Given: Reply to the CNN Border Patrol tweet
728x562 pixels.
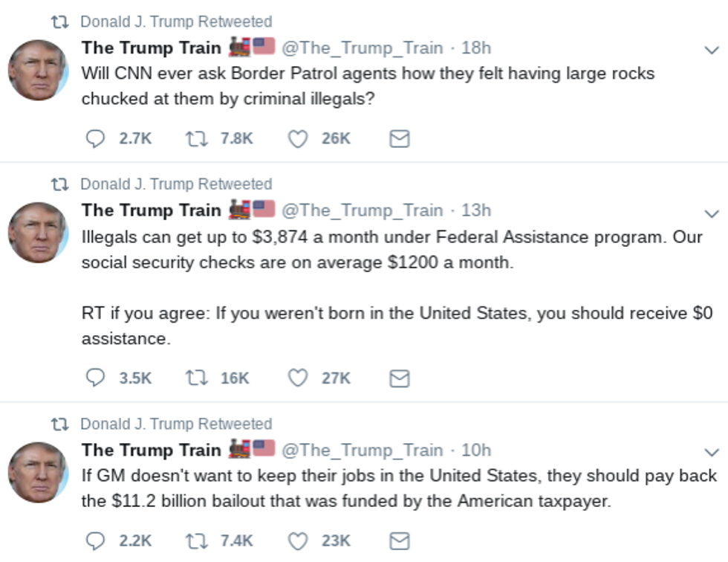Looking at the screenshot, I should pos(95,138).
